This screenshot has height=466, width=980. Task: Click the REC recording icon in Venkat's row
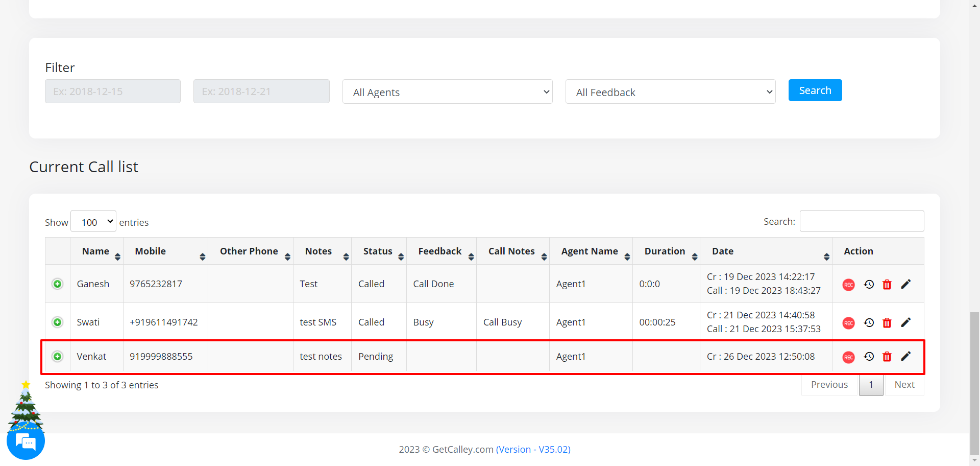848,357
